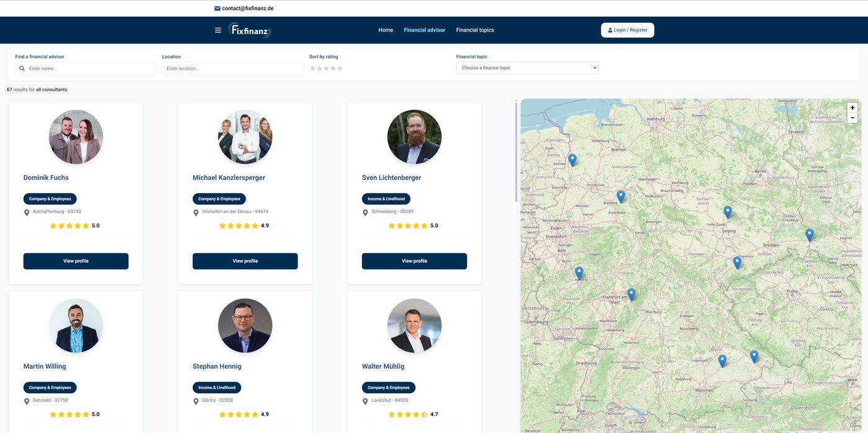The width and height of the screenshot is (868, 433).
Task: View profile of Michael Kanzlersperger
Action: (x=245, y=261)
